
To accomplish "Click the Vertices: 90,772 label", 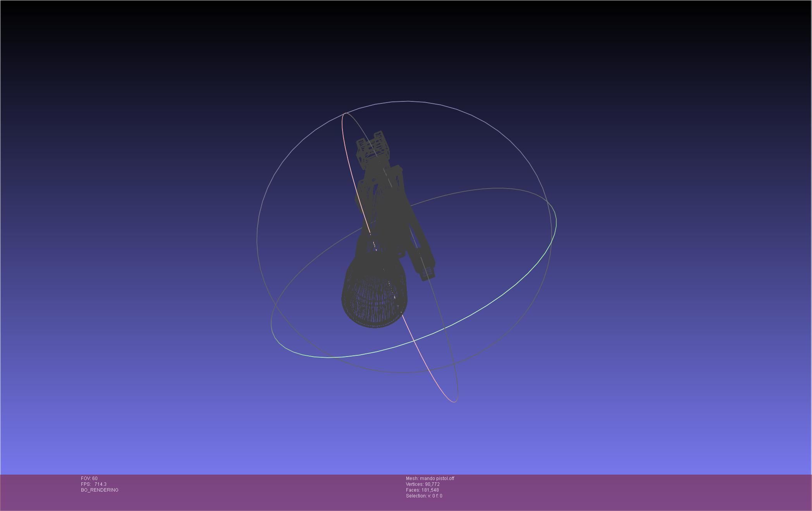I will pyautogui.click(x=423, y=484).
